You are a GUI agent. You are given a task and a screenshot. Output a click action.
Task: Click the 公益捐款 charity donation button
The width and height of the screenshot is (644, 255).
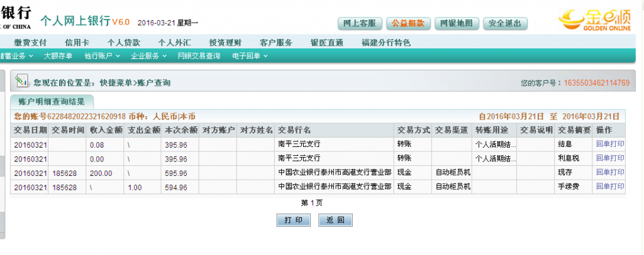click(408, 23)
